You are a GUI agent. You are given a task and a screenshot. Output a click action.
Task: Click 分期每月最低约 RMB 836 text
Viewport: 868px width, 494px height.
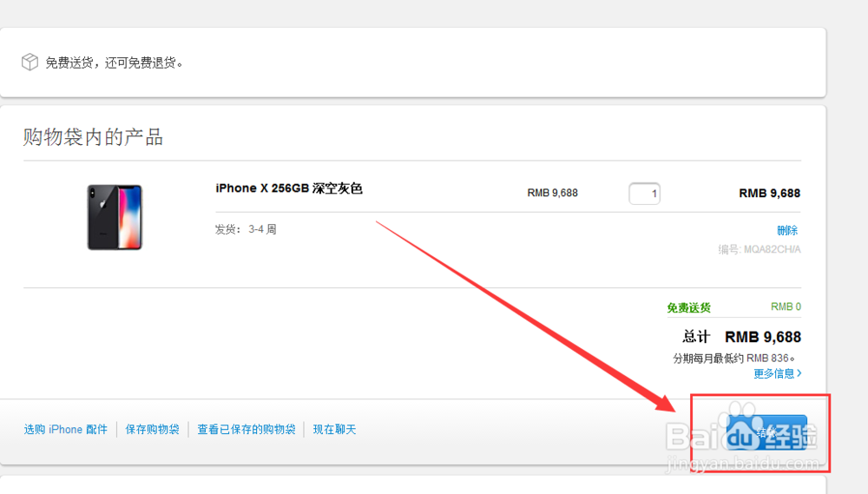click(x=733, y=359)
